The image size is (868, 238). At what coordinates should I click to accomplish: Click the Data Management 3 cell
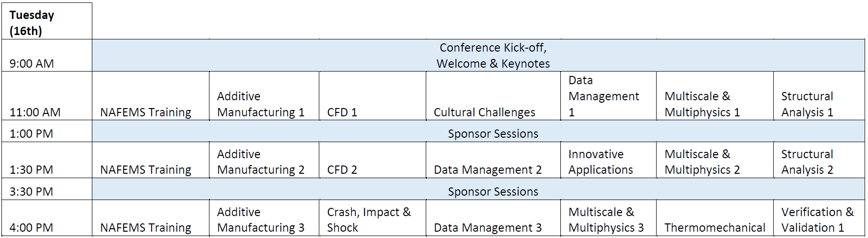click(493, 218)
